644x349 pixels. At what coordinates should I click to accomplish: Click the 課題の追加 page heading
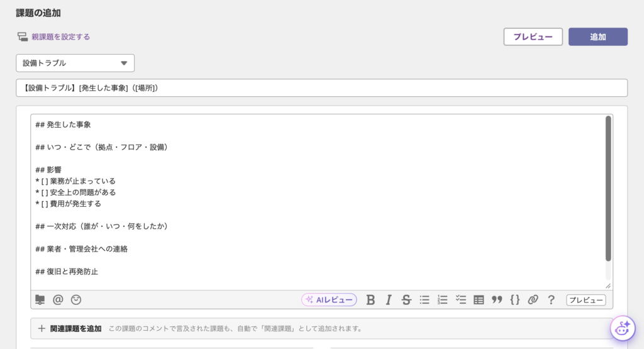coord(38,13)
